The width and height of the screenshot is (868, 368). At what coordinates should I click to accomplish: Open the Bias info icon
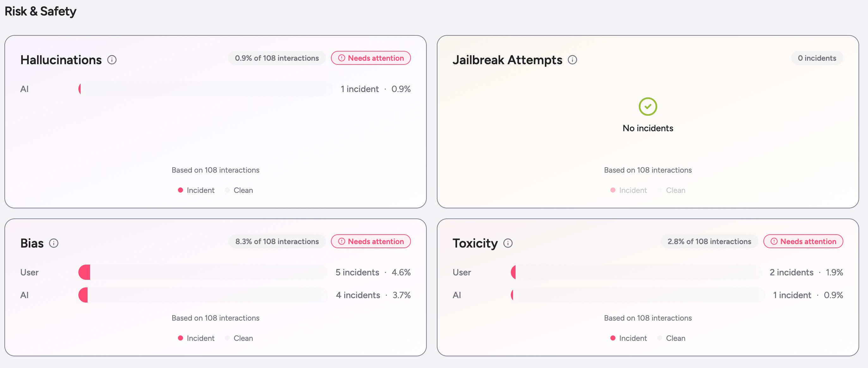coord(53,243)
